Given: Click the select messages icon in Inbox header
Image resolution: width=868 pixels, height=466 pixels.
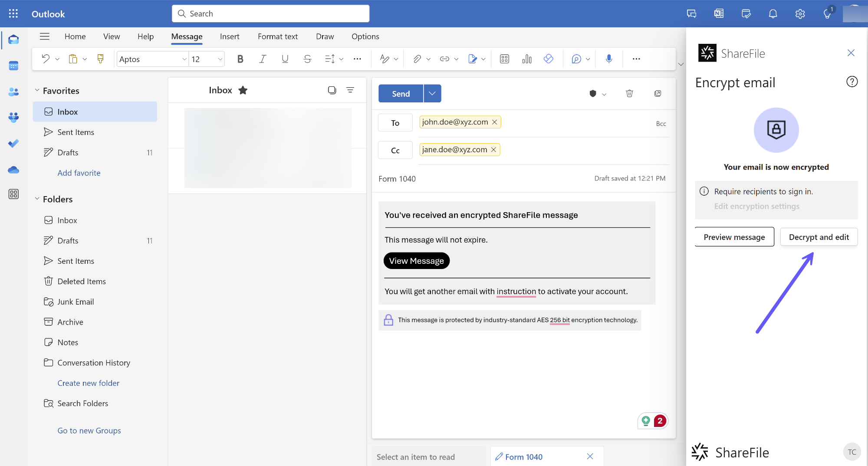Looking at the screenshot, I should (x=332, y=90).
